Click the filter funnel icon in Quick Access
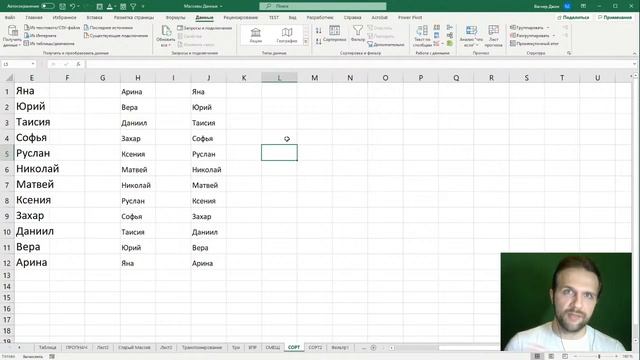Viewport: 640px width, 360px height. coord(133,7)
